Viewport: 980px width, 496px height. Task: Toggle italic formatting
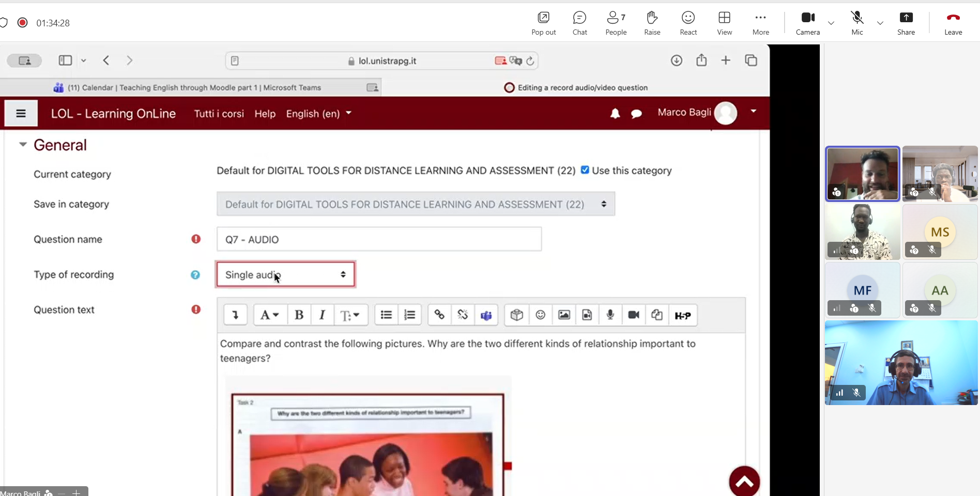322,315
